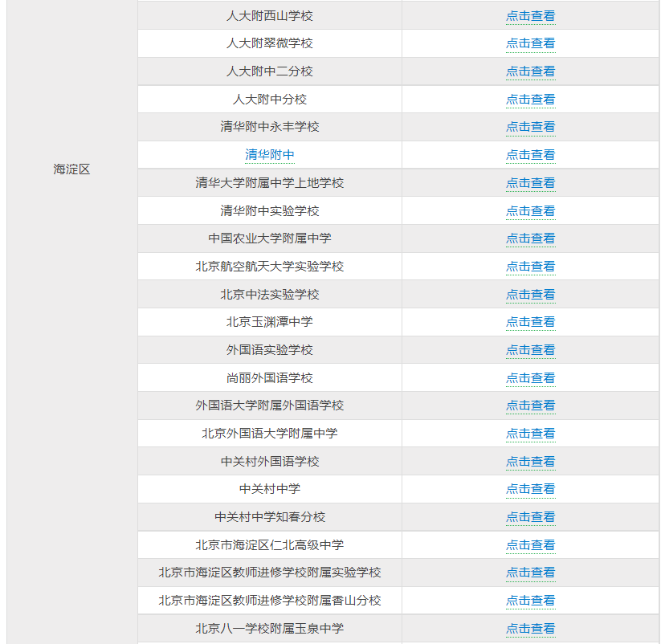The height and width of the screenshot is (644, 665).
Task: Click the name 北京市海淀区教师进修学校附属实验学校
Action: coord(270,573)
